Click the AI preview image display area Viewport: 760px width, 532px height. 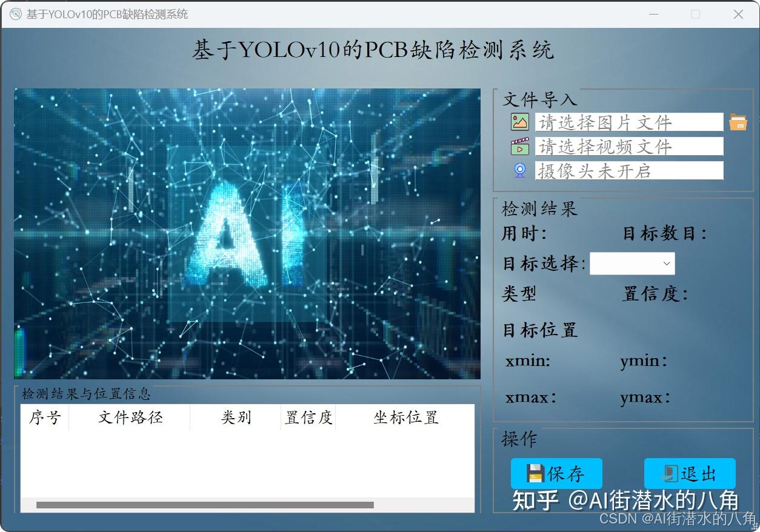pos(247,233)
